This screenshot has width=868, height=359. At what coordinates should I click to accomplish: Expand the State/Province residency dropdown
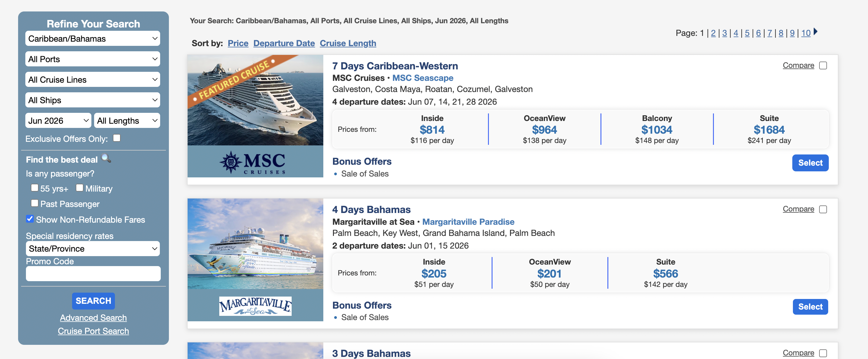(x=93, y=249)
